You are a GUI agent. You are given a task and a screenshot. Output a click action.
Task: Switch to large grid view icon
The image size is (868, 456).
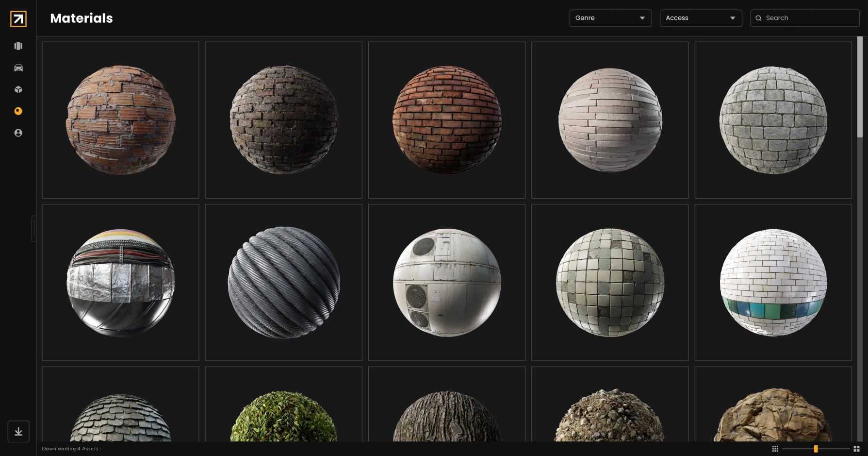tap(856, 449)
